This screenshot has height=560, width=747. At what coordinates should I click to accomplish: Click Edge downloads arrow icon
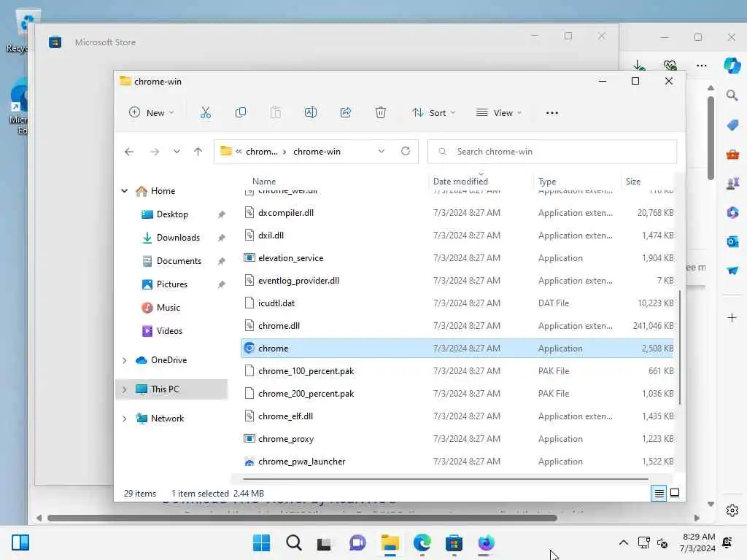click(639, 65)
